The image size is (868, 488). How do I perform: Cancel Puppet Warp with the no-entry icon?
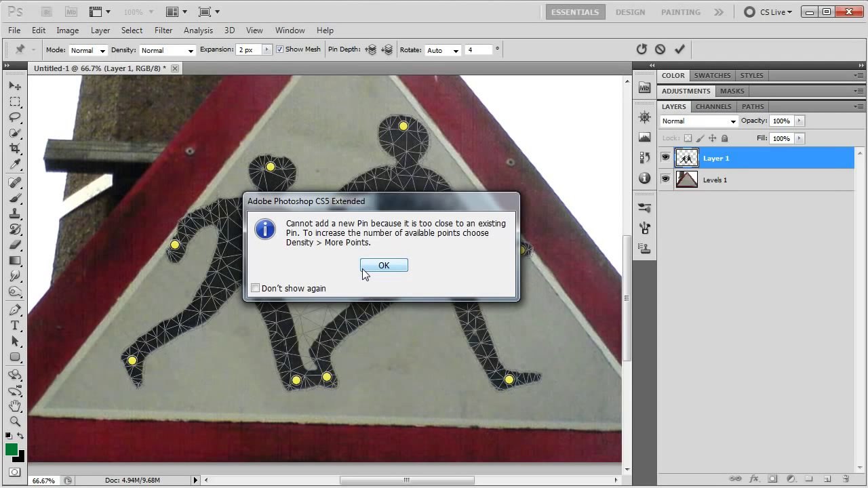(x=660, y=49)
